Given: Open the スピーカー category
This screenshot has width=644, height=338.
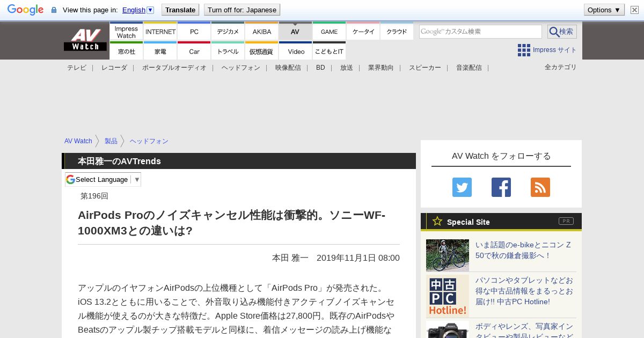Looking at the screenshot, I should [425, 68].
